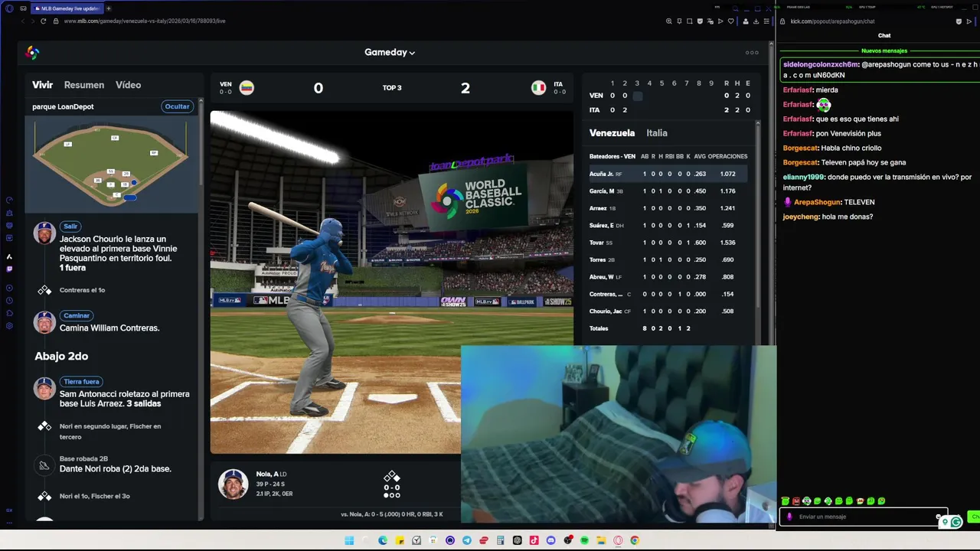980x551 pixels.
Task: Click the Italy flag icon
Action: (x=538, y=87)
